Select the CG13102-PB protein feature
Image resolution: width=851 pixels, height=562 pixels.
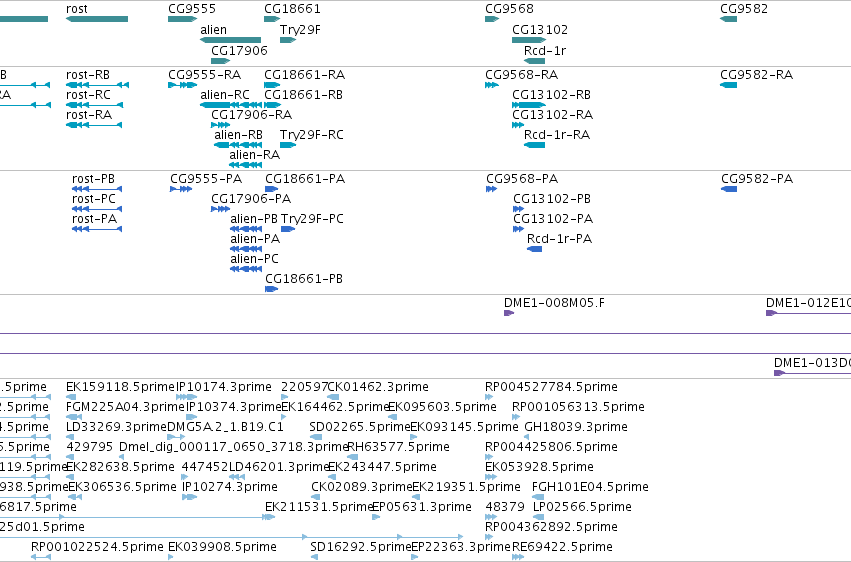click(552, 199)
